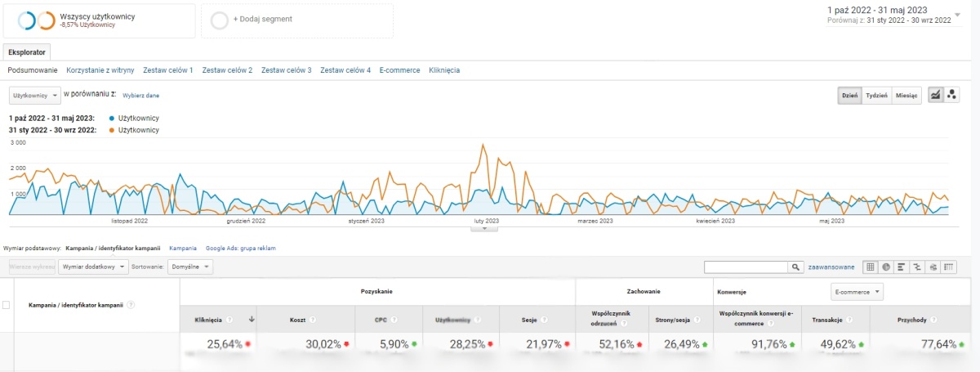The height and width of the screenshot is (372, 980).
Task: Toggle chart granularity to Tydzień
Action: [877, 95]
